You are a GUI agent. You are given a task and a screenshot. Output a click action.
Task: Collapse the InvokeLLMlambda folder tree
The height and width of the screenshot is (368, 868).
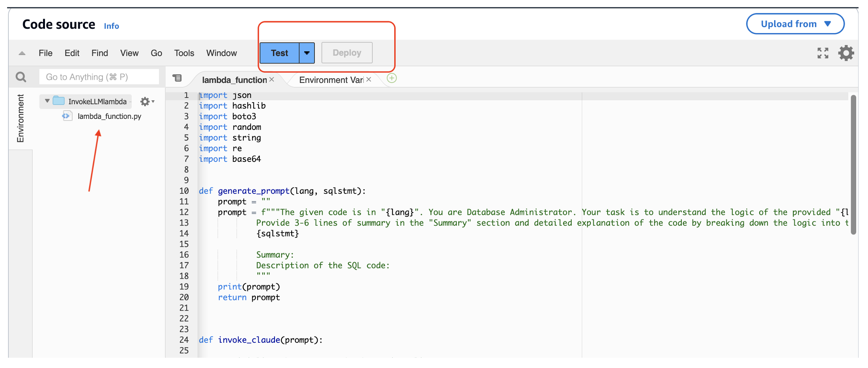(x=47, y=101)
